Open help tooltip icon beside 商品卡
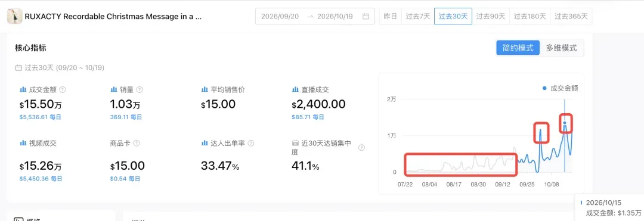644x221 pixels. pyautogui.click(x=137, y=144)
